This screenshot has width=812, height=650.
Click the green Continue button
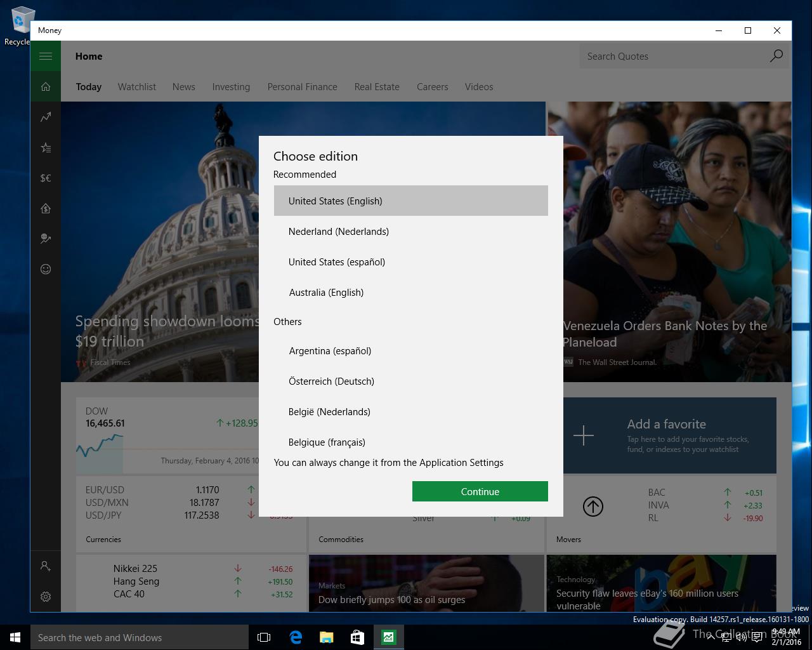point(480,491)
